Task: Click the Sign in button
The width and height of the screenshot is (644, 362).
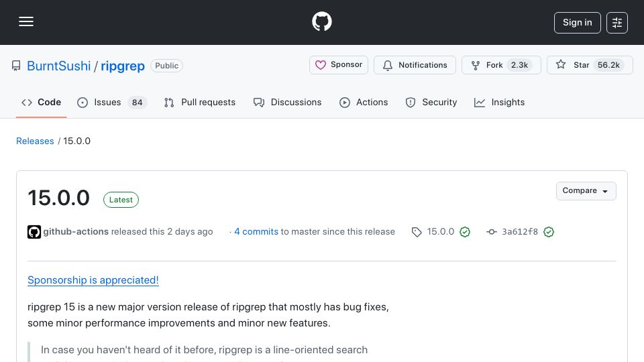Action: pyautogui.click(x=577, y=23)
